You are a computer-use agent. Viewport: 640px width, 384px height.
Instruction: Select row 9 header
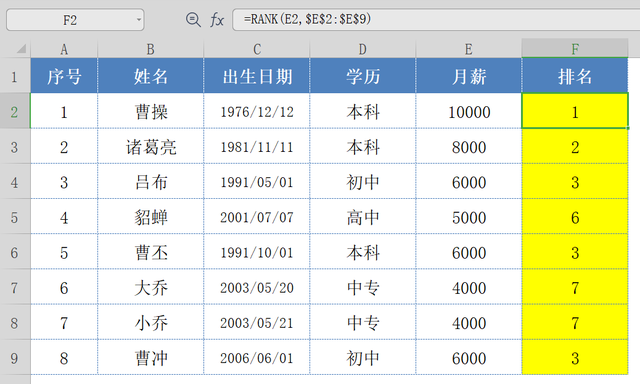click(15, 357)
